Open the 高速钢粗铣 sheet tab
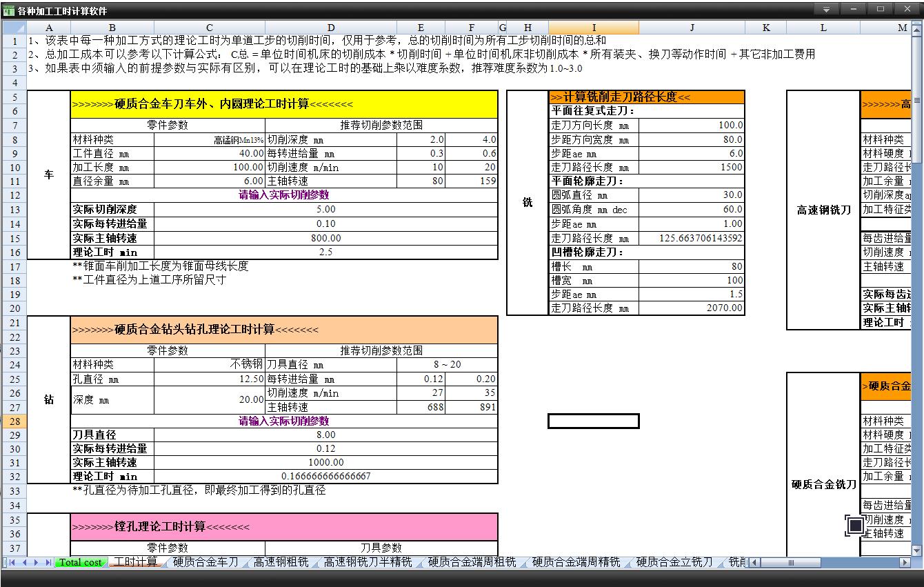Image resolution: width=924 pixels, height=587 pixels. pos(281,562)
